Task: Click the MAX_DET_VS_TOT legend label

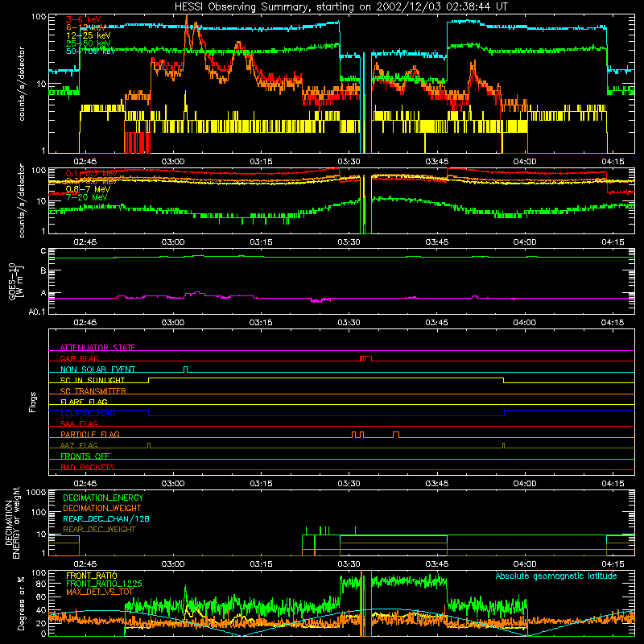Action: tap(100, 592)
